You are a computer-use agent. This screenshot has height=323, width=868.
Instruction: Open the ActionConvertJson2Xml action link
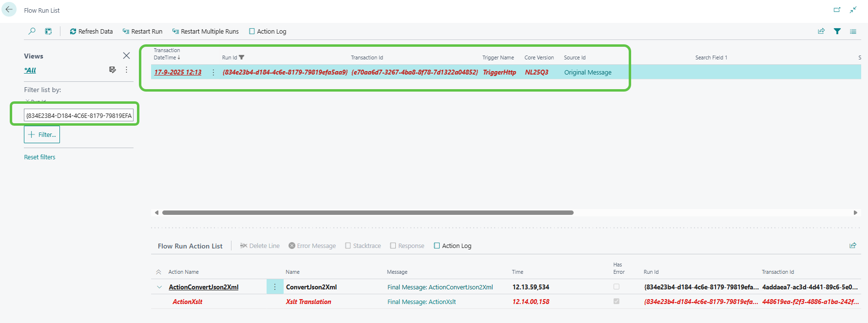coord(204,287)
